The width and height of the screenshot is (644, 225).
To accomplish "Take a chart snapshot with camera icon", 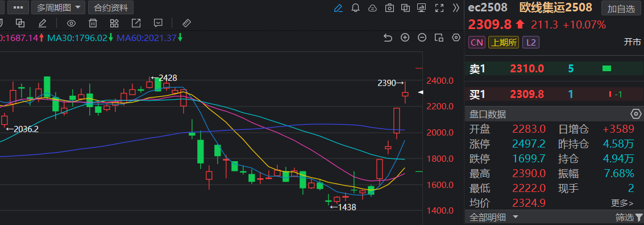I will click(389, 8).
